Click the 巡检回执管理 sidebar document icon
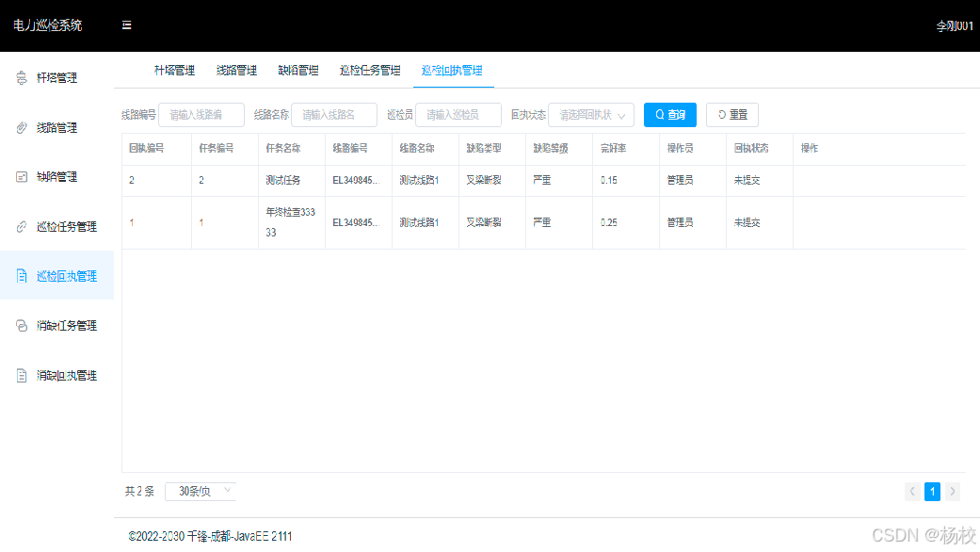Viewport: 980px width, 552px height. [22, 276]
